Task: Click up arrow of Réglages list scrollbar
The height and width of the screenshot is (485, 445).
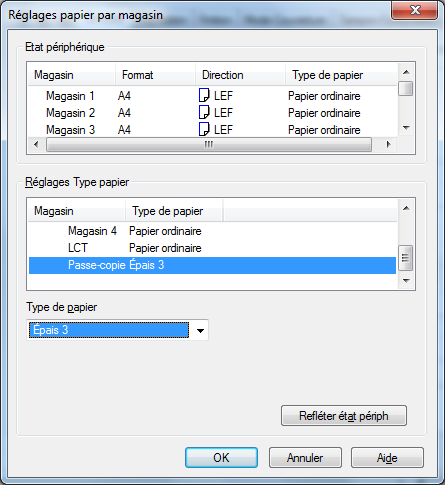Action: pyautogui.click(x=406, y=208)
